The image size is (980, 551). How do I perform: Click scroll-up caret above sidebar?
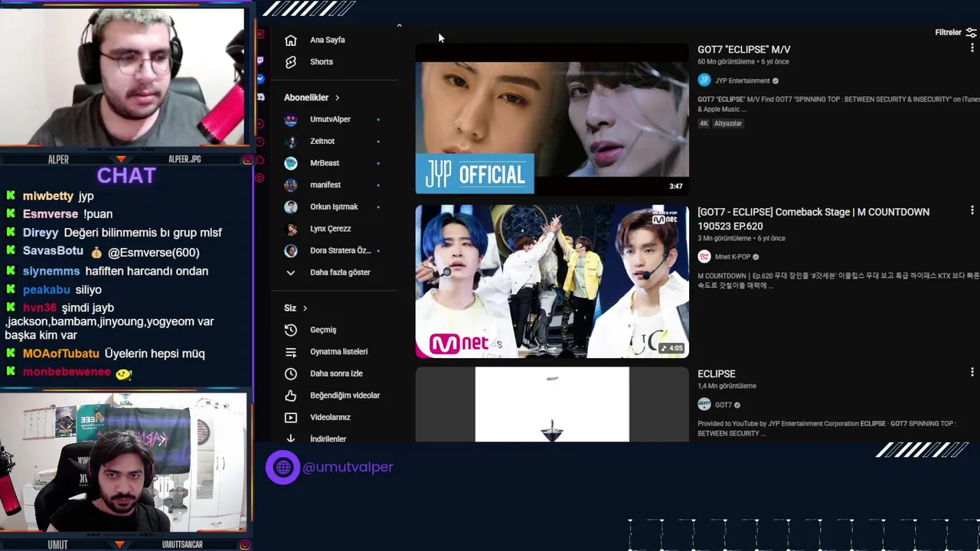pos(399,26)
